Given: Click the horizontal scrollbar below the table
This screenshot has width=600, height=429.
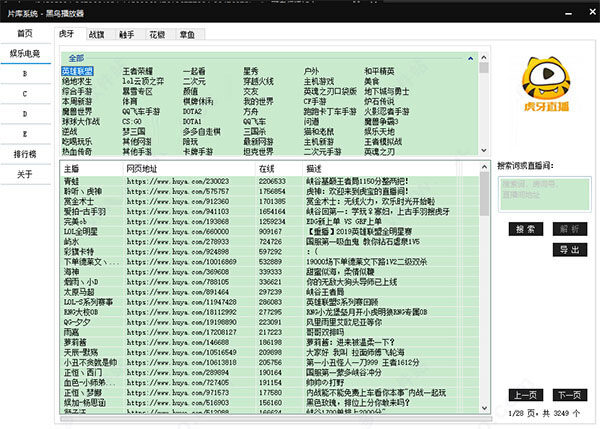Looking at the screenshot, I should tap(276, 419).
